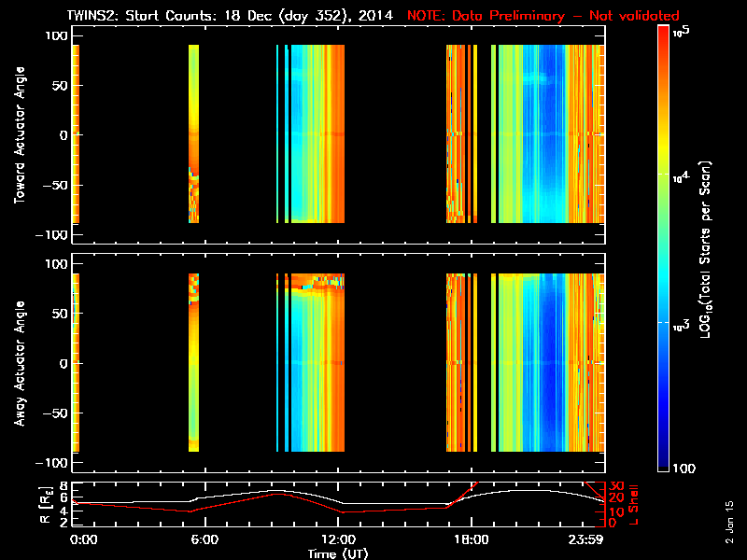Click the dark blue bottom of the colorbar
This screenshot has height=560, width=747.
pyautogui.click(x=663, y=467)
